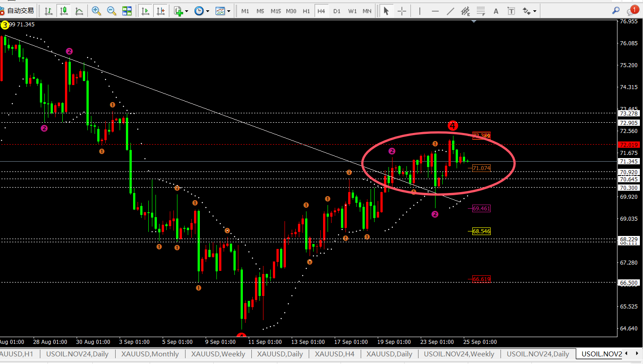Click the 71.345 current price label
The image size is (643, 364).
pyautogui.click(x=628, y=161)
